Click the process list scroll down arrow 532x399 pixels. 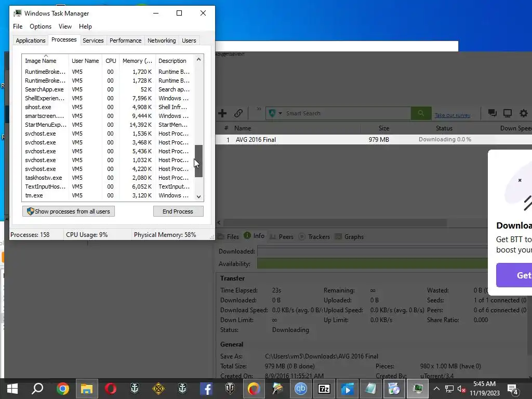click(198, 196)
